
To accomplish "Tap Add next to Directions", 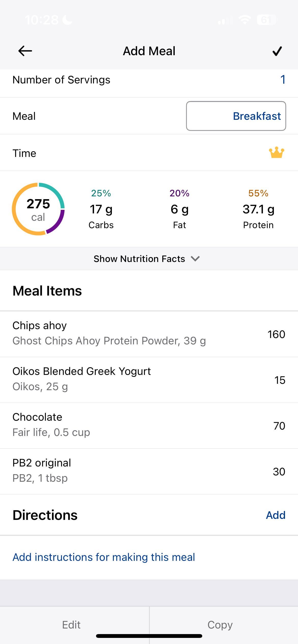I will [276, 515].
